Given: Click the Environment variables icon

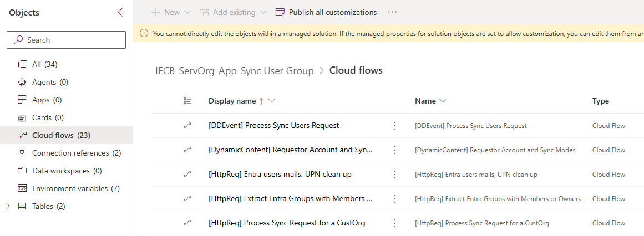Looking at the screenshot, I should click(22, 188).
